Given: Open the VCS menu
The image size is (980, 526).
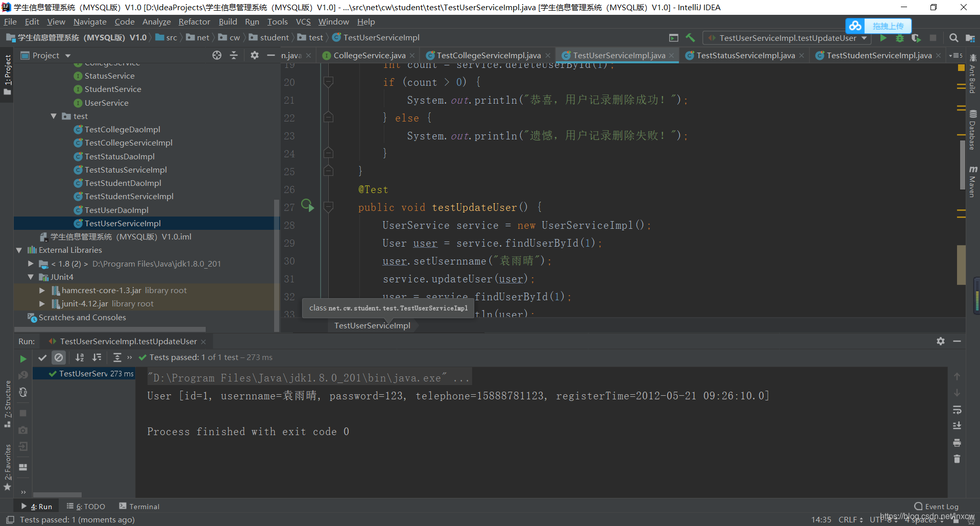Looking at the screenshot, I should (x=303, y=21).
